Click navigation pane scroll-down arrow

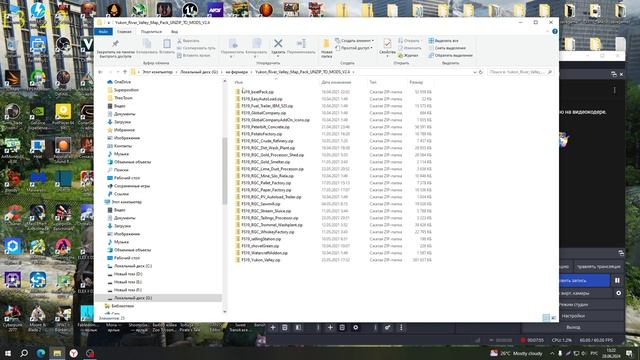tap(224, 311)
